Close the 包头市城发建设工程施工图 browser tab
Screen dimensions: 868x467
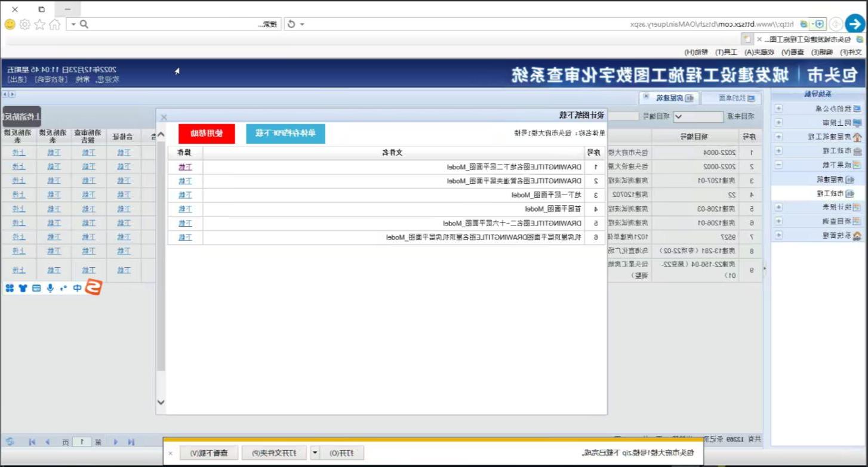coord(759,39)
